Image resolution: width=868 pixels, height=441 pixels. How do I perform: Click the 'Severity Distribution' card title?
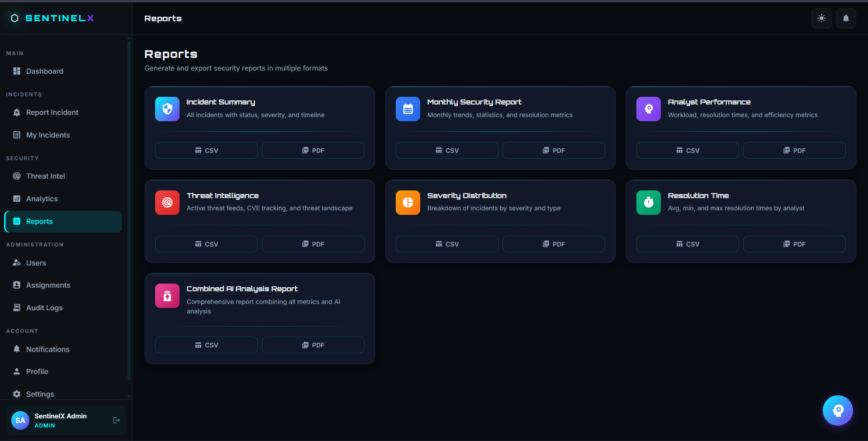[x=467, y=195]
